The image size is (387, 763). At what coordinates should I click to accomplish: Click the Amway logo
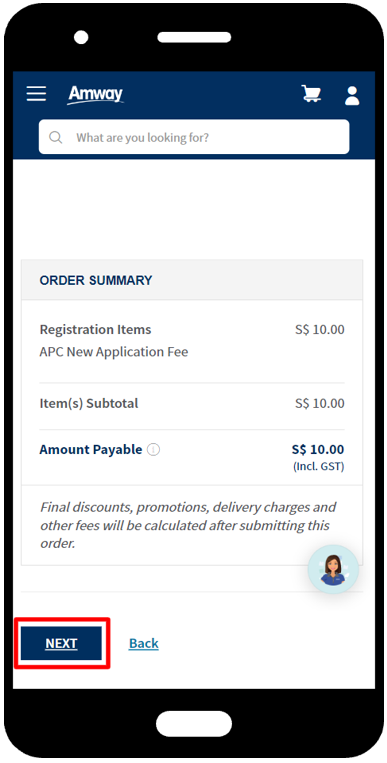[95, 95]
